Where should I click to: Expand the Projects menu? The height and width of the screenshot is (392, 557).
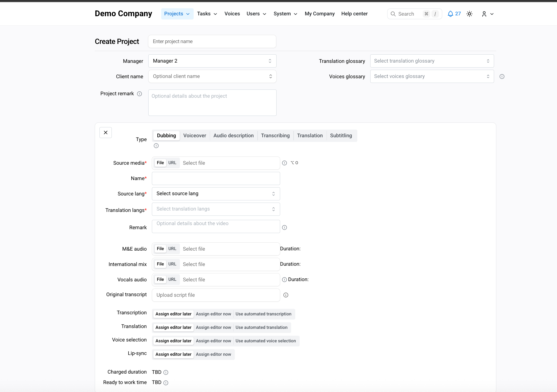point(177,14)
